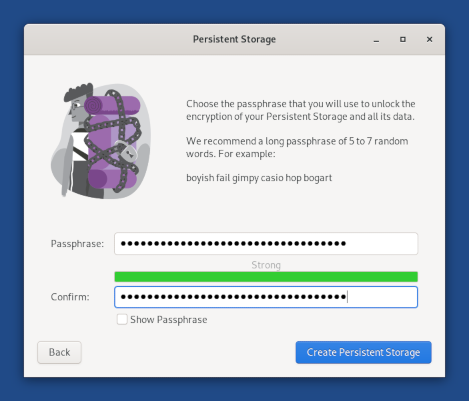Minimize the Persistent Storage window
469x401 pixels.
pos(376,40)
